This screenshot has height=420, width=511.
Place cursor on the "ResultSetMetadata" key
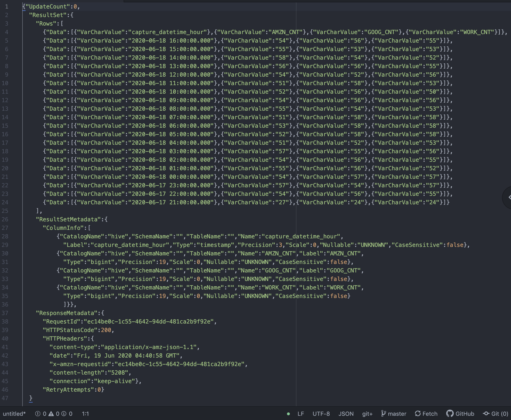click(68, 219)
